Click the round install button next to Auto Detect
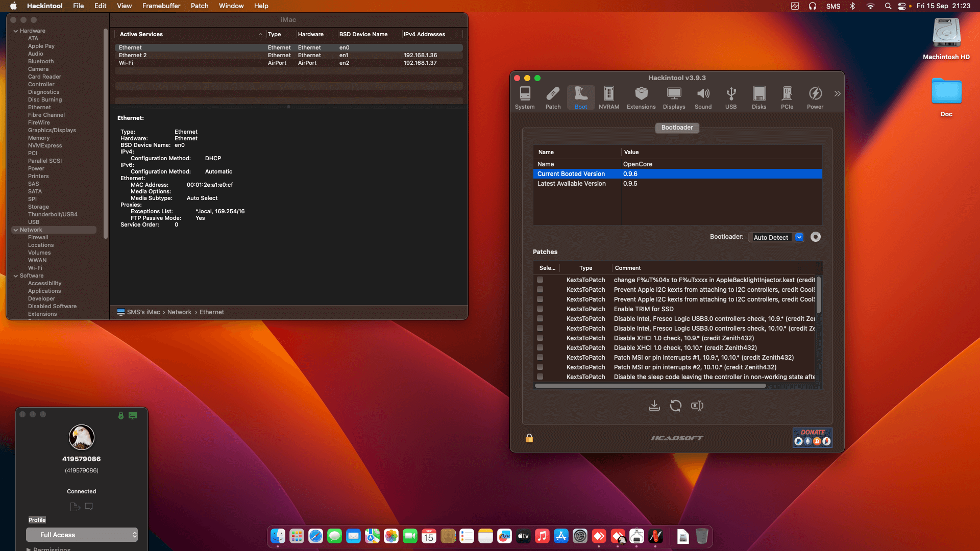Viewport: 980px width, 551px height. tap(815, 237)
